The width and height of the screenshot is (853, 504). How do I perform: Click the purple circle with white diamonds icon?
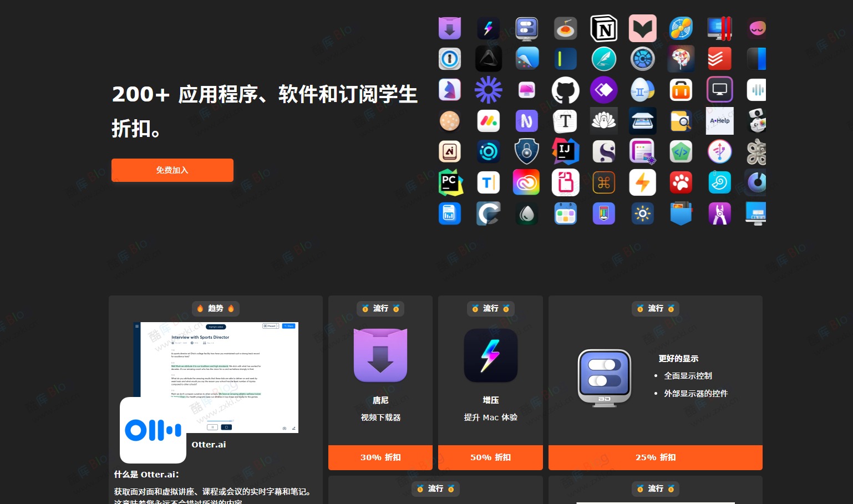(x=604, y=90)
